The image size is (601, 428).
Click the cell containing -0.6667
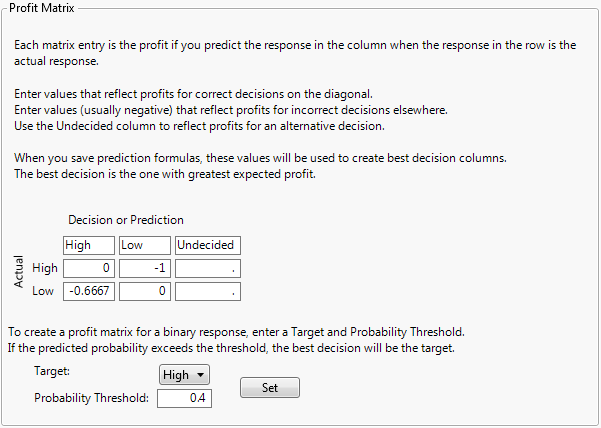tap(88, 291)
